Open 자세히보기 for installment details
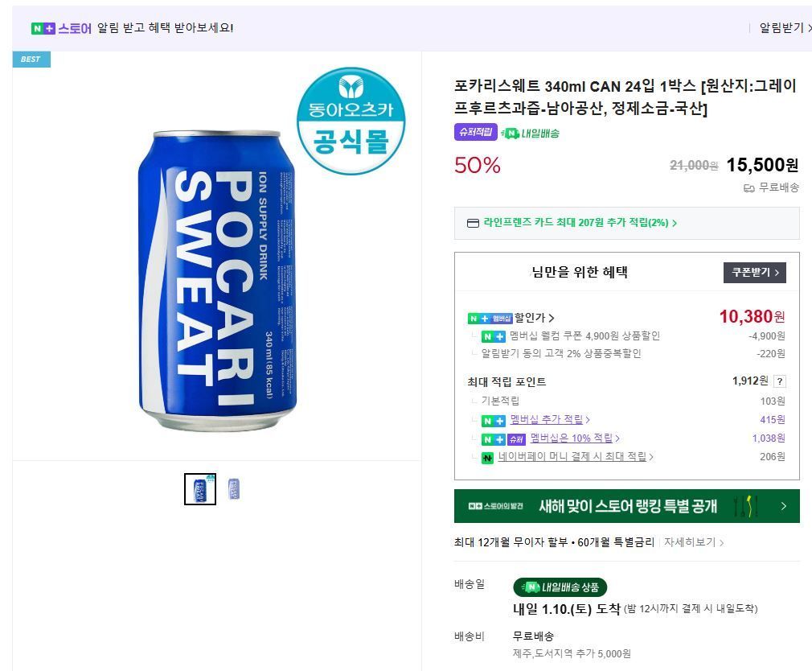 (x=693, y=542)
